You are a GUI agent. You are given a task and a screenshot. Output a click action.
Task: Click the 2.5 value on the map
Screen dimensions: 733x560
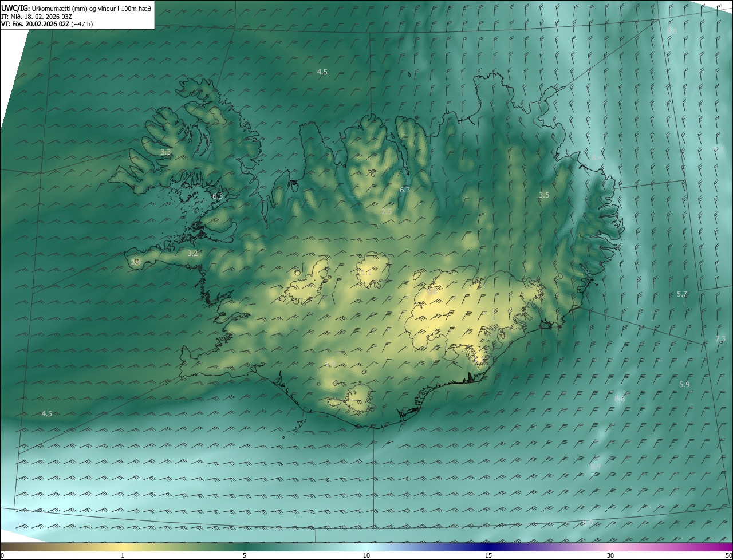(387, 212)
